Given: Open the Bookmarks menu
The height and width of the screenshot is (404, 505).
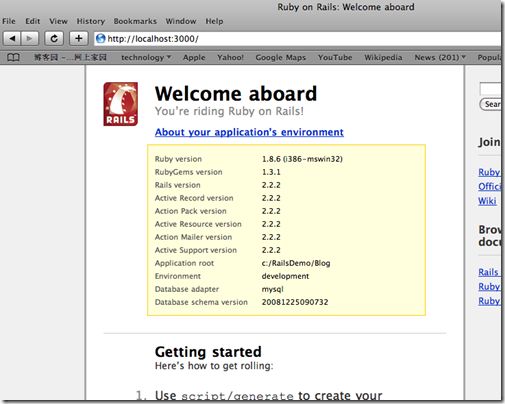Looking at the screenshot, I should pyautogui.click(x=135, y=21).
